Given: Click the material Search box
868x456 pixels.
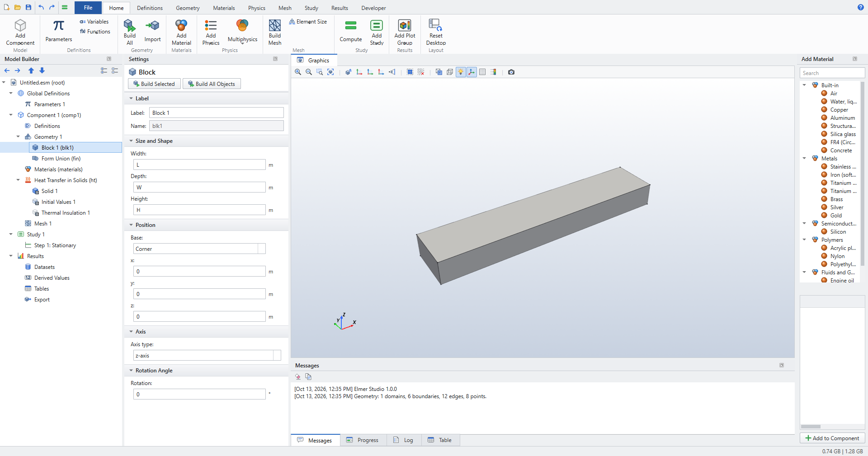Looking at the screenshot, I should click(x=832, y=73).
